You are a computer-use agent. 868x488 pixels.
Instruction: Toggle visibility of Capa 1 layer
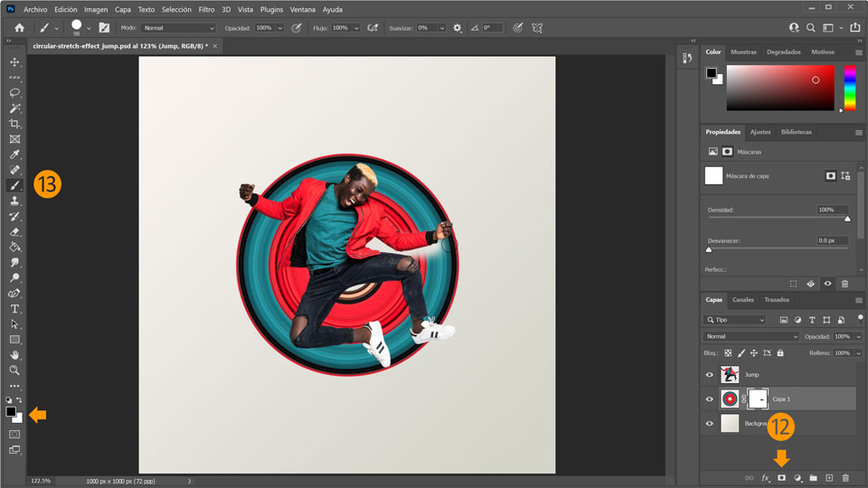pyautogui.click(x=710, y=399)
